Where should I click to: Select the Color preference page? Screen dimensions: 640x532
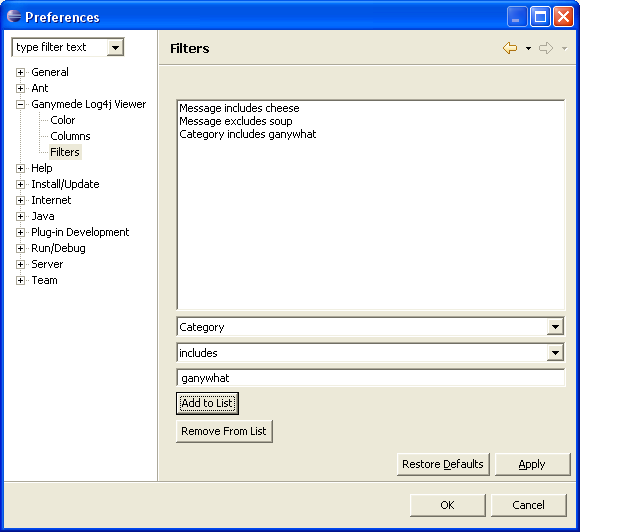click(62, 120)
